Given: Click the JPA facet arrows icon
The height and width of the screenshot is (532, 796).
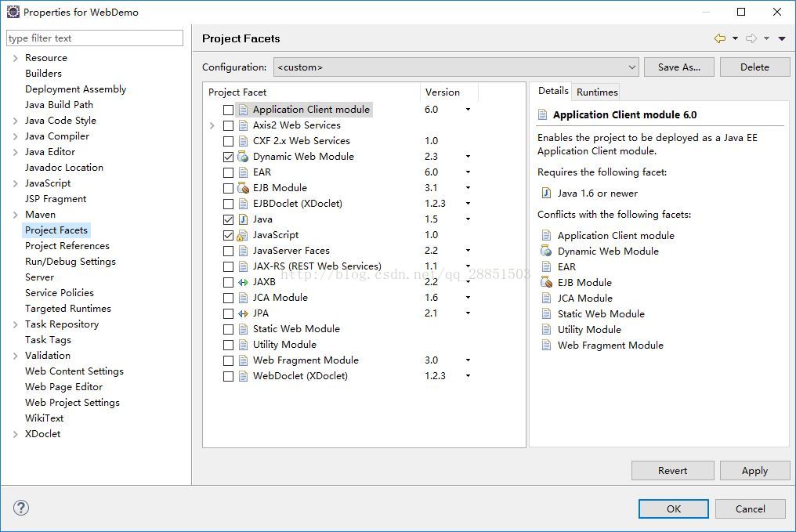Looking at the screenshot, I should tap(243, 313).
